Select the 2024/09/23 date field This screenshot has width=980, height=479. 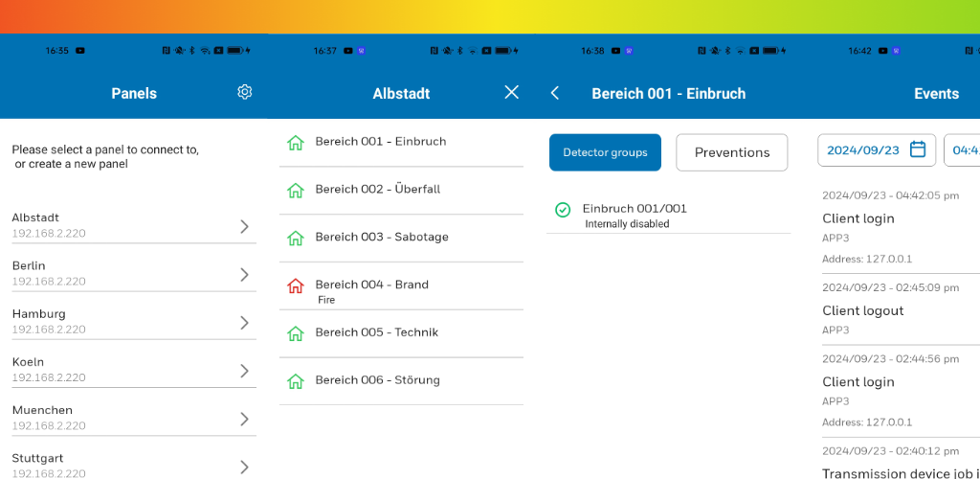pos(877,150)
